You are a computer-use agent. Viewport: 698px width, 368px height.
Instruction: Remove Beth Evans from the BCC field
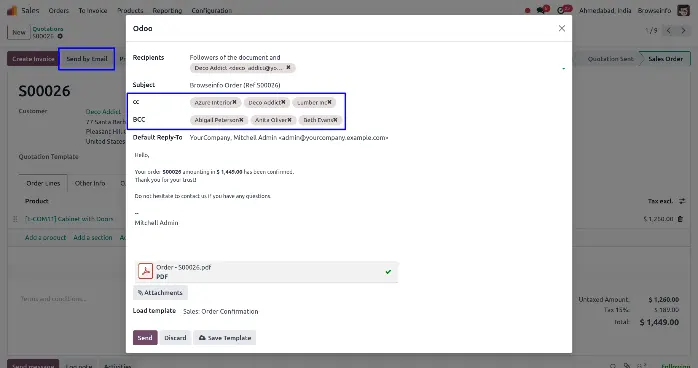point(335,120)
